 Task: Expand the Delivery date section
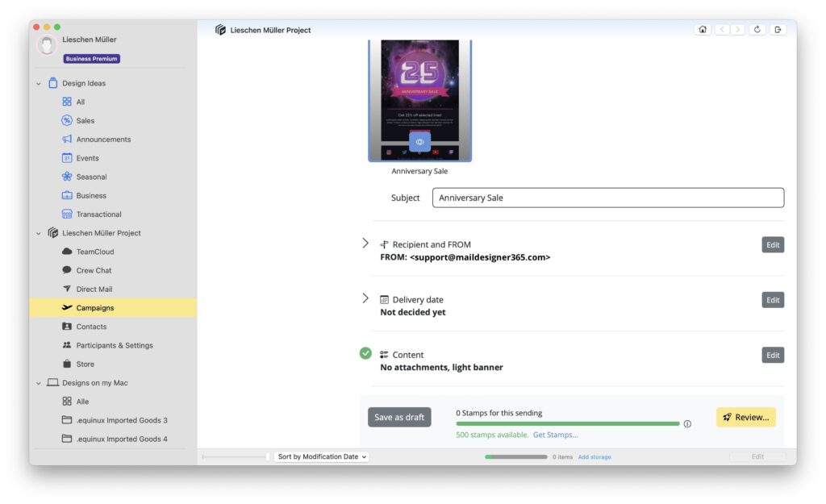[x=365, y=298]
